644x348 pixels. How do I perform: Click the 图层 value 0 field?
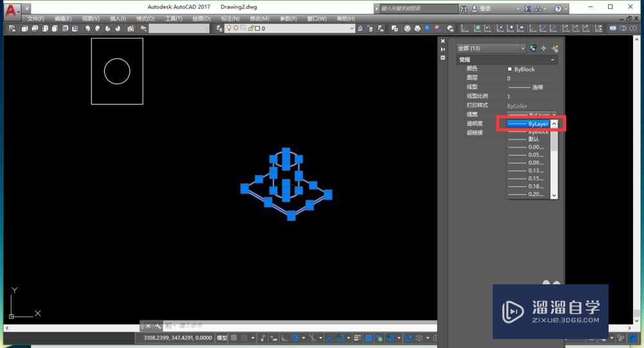(532, 78)
